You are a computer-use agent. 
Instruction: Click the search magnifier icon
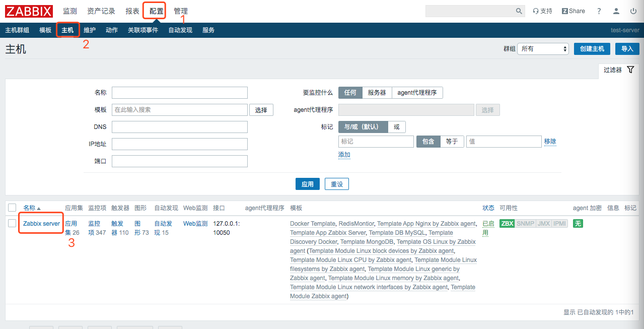tap(519, 11)
